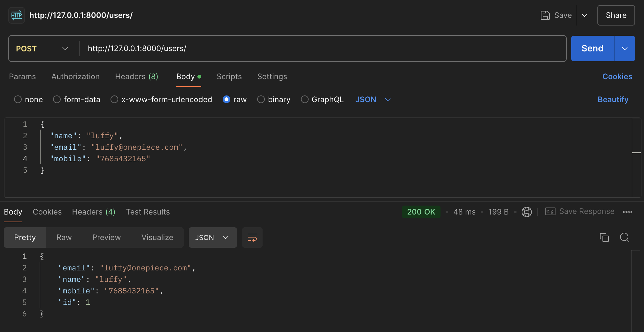Click the request body email line
Viewport: 644px width, 332px height.
coord(118,147)
